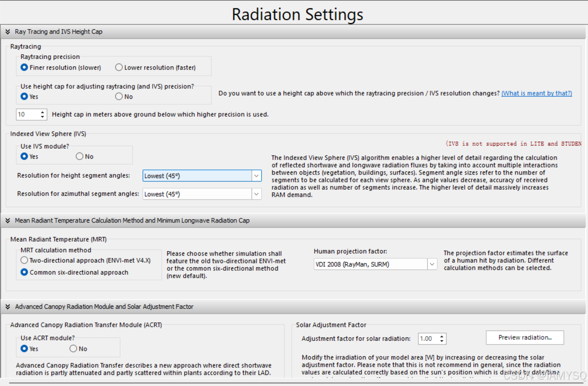This screenshot has width=588, height=386.
Task: Click the 'Human projection factor:' label
Action: [350, 251]
